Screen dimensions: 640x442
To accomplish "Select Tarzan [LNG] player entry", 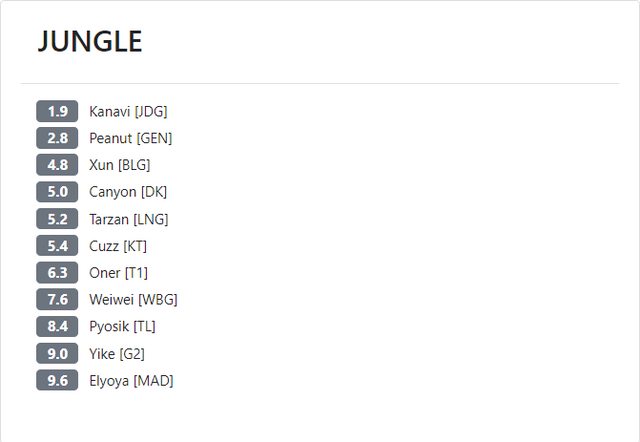I will 128,219.
